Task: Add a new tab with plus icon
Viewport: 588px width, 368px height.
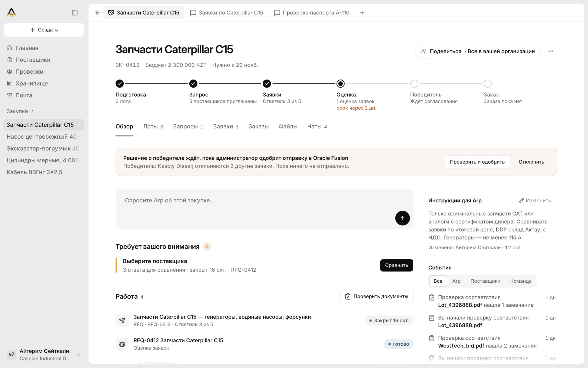Action: [362, 13]
